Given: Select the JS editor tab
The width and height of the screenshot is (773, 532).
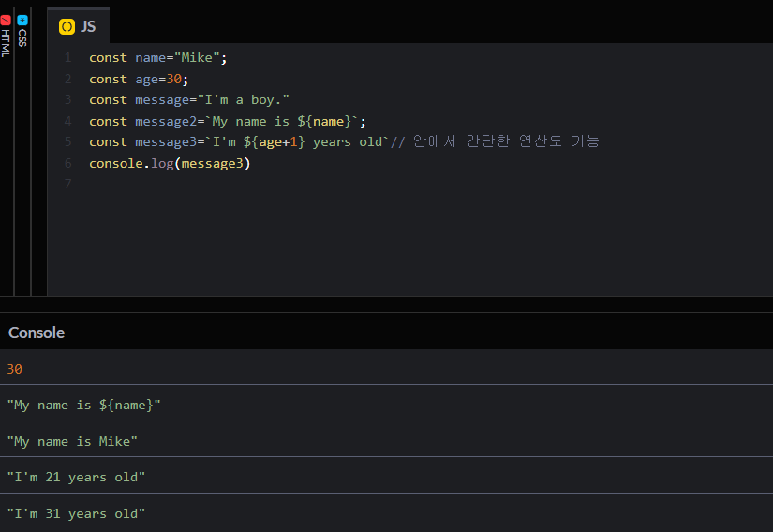Looking at the screenshot, I should (78, 26).
